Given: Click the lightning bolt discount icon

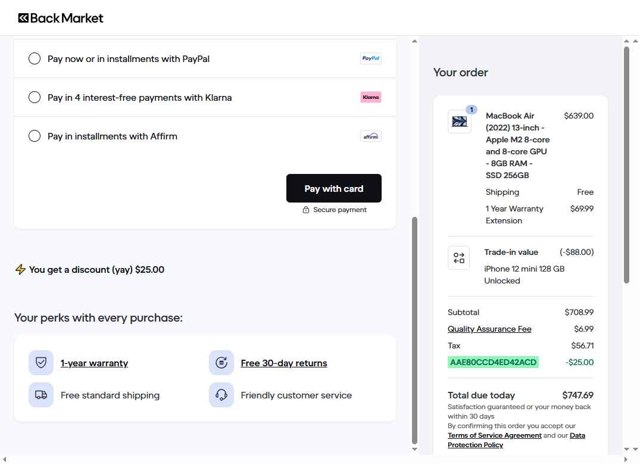Looking at the screenshot, I should (x=20, y=269).
